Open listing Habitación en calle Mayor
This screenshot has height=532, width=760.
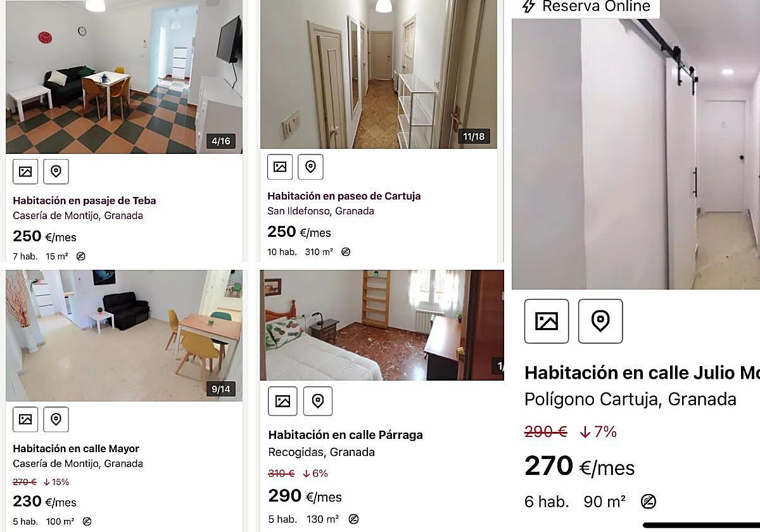point(76,449)
